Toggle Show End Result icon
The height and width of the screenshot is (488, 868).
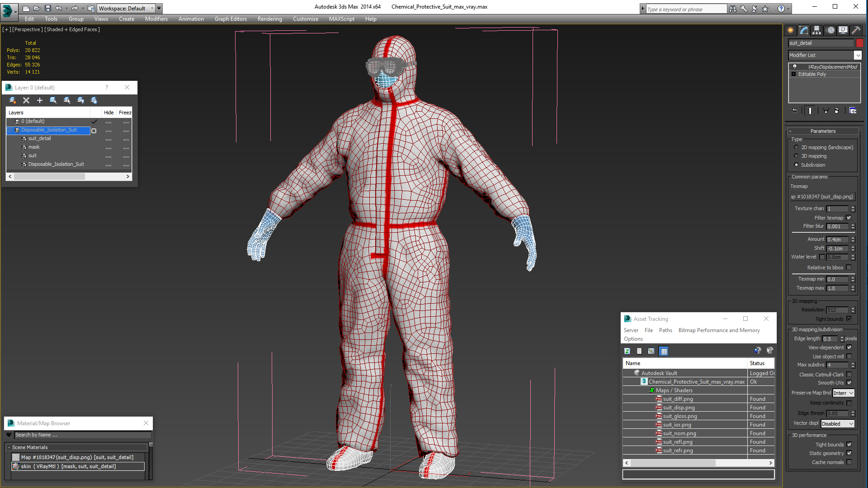tap(810, 111)
